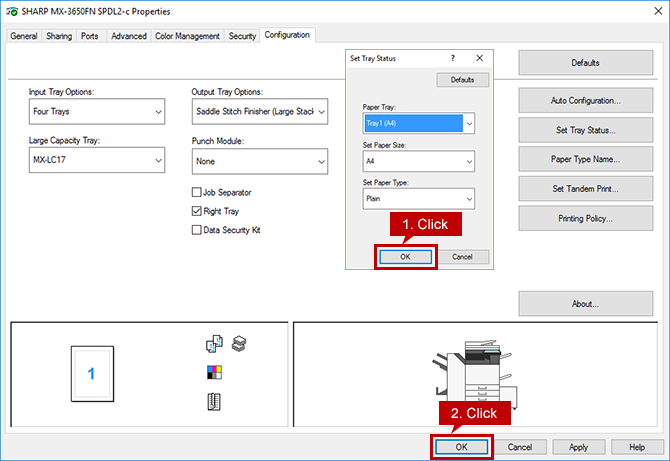The width and height of the screenshot is (670, 461).
Task: Open the Large Capacity Tray dropdown
Action: [x=97, y=160]
